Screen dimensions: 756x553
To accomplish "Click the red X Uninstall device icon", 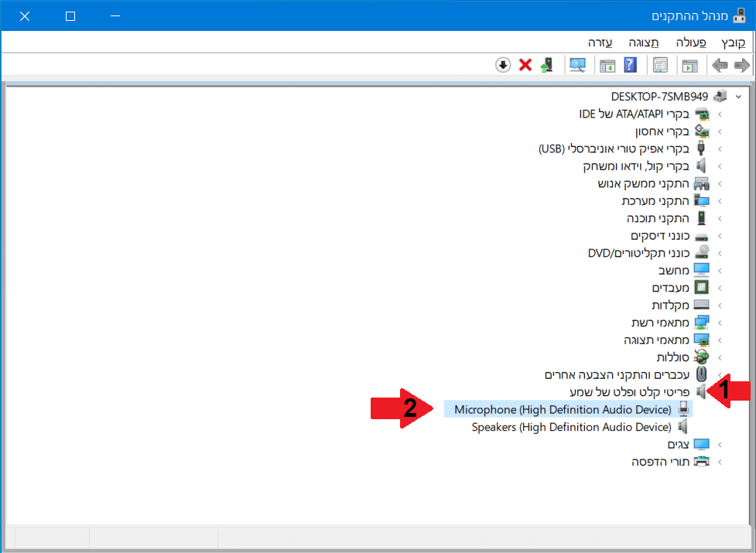I will point(525,65).
